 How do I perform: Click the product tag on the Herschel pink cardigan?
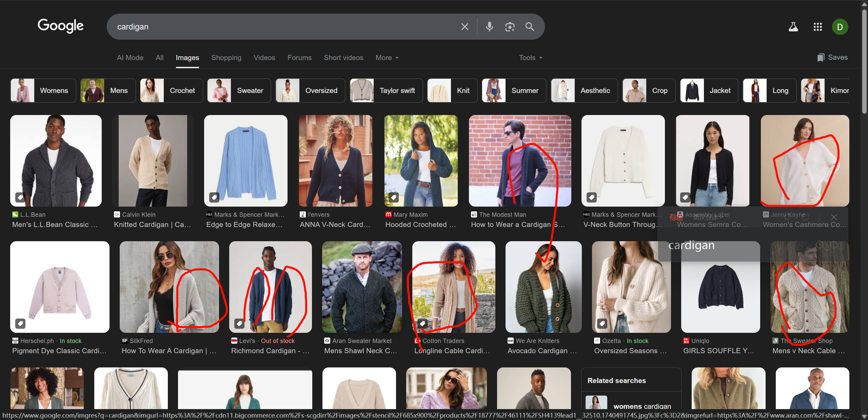pos(20,323)
